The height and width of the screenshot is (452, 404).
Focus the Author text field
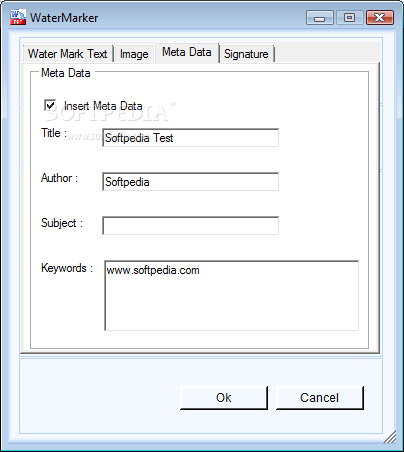click(x=190, y=182)
